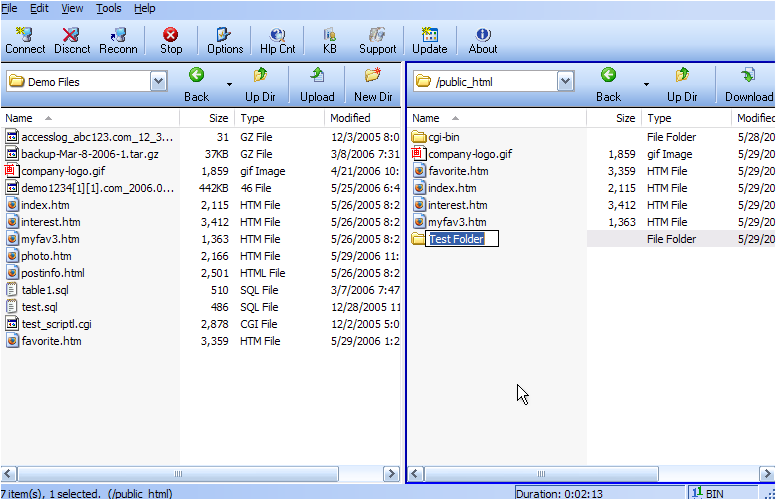Open the Tools menu
This screenshot has width=776, height=500.
pyautogui.click(x=109, y=8)
